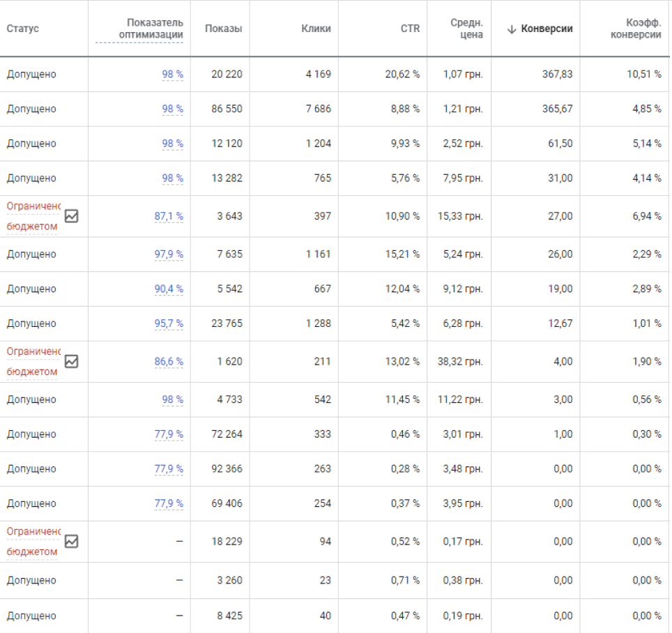672x633 pixels.
Task: Open budget chart icon beside 86,6 % row
Action: pyautogui.click(x=72, y=361)
